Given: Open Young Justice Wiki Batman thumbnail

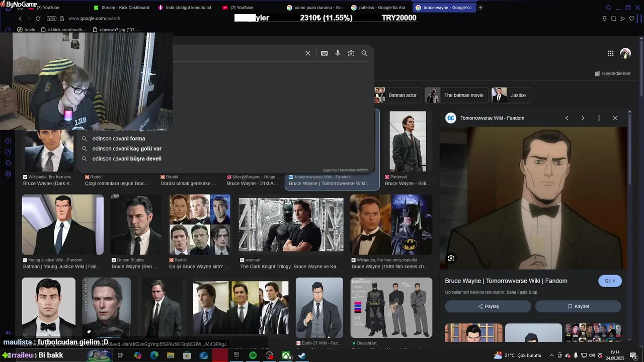Looking at the screenshot, I should pyautogui.click(x=62, y=225).
